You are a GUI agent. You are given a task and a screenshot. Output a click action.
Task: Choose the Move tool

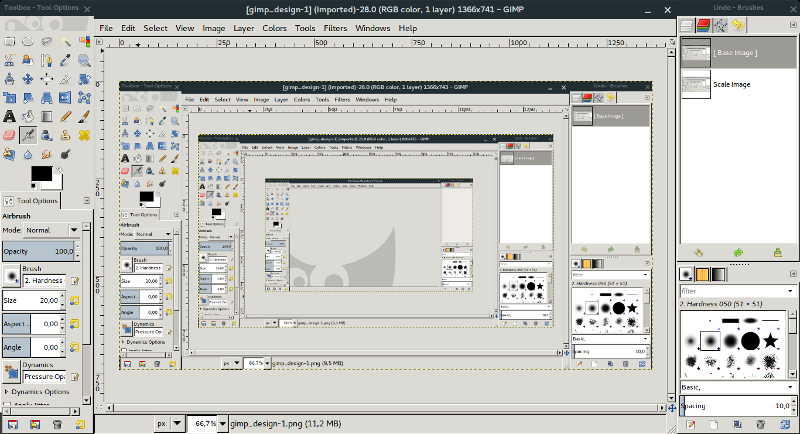pyautogui.click(x=28, y=79)
